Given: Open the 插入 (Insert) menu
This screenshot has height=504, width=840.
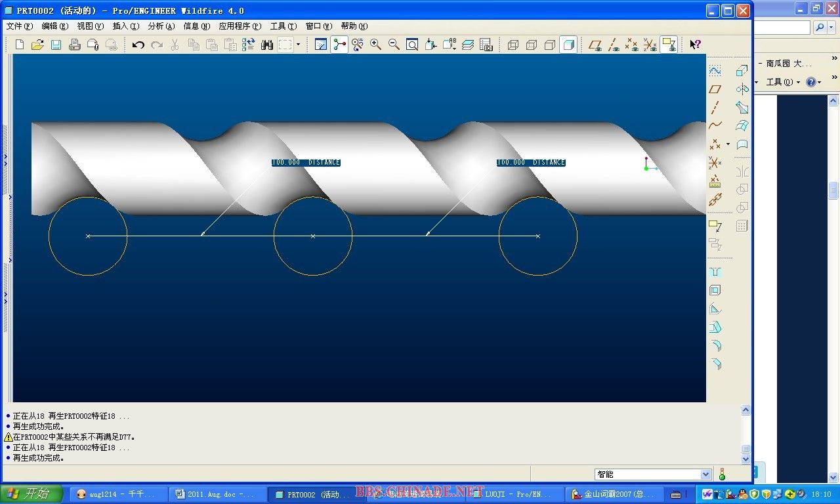Looking at the screenshot, I should pos(125,26).
